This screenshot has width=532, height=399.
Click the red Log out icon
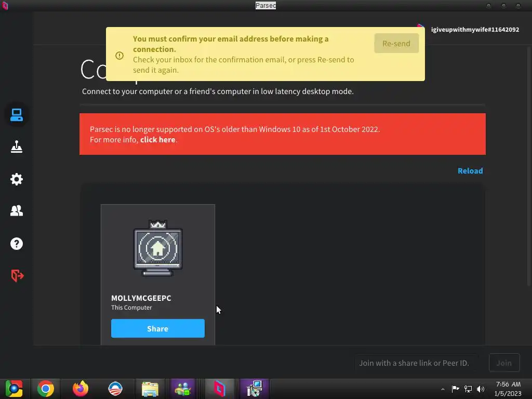pos(17,275)
